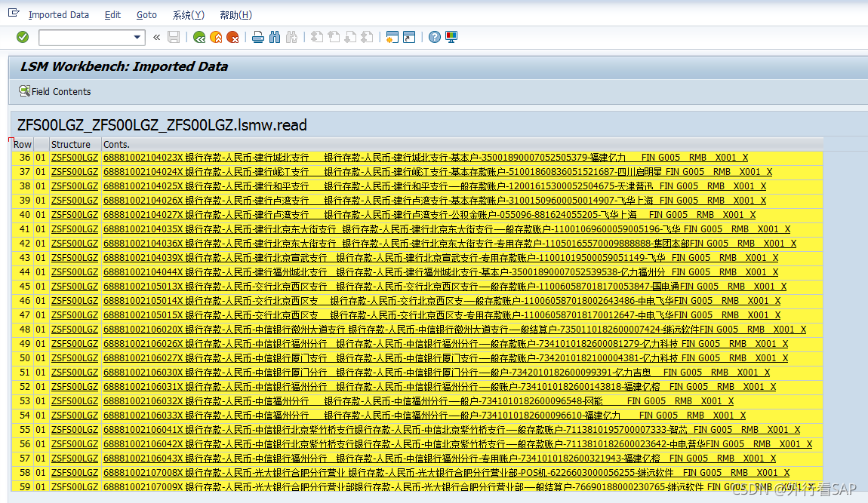Open ZSFS00LGZ structure link in row 50
This screenshot has width=868, height=503.
click(75, 358)
